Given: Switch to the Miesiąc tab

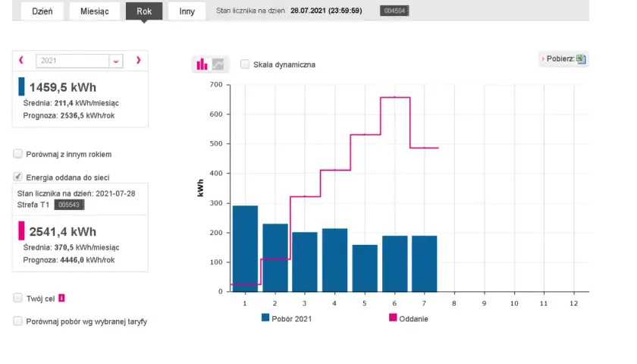Looking at the screenshot, I should 94,11.
